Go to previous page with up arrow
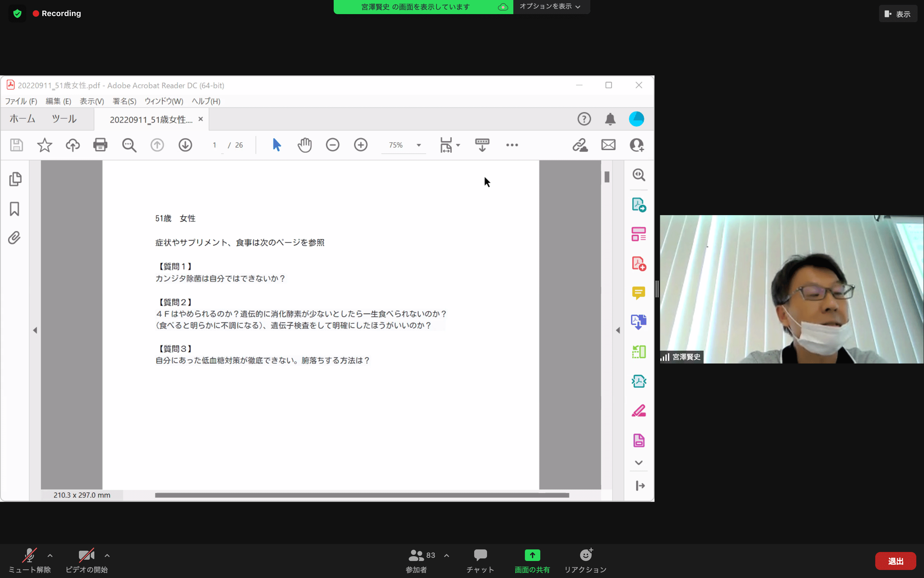This screenshot has height=578, width=924. [157, 145]
